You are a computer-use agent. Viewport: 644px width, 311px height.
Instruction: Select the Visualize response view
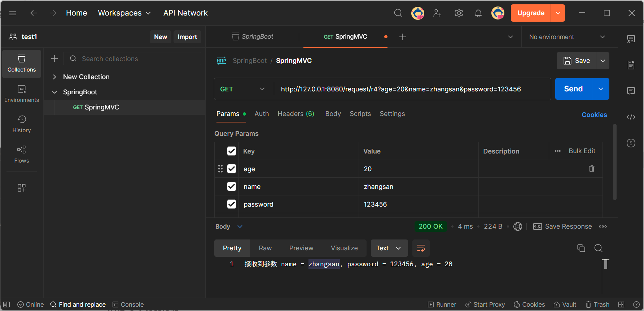click(x=344, y=248)
